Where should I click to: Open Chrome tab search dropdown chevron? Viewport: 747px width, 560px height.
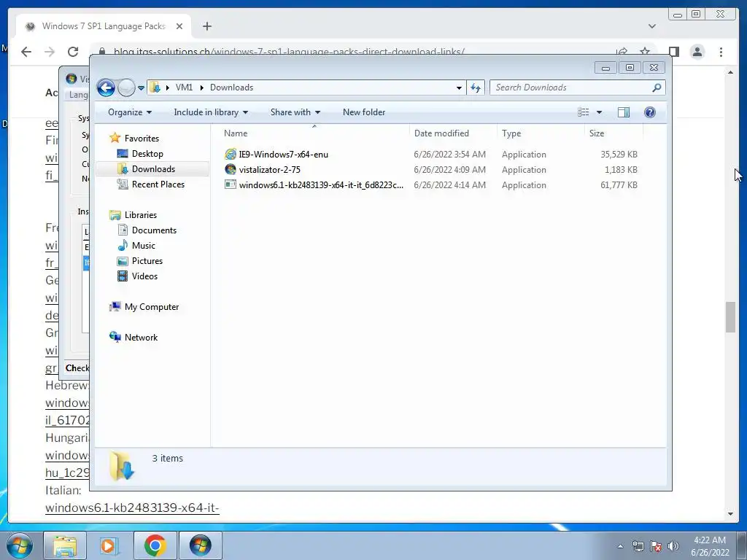[651, 26]
